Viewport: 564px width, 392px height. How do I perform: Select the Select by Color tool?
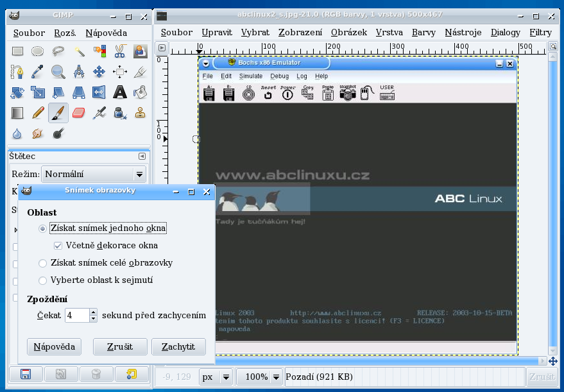point(99,51)
